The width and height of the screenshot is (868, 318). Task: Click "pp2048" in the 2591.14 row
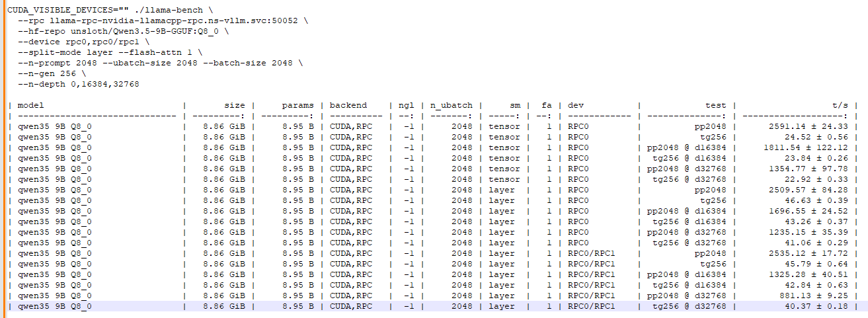point(710,126)
